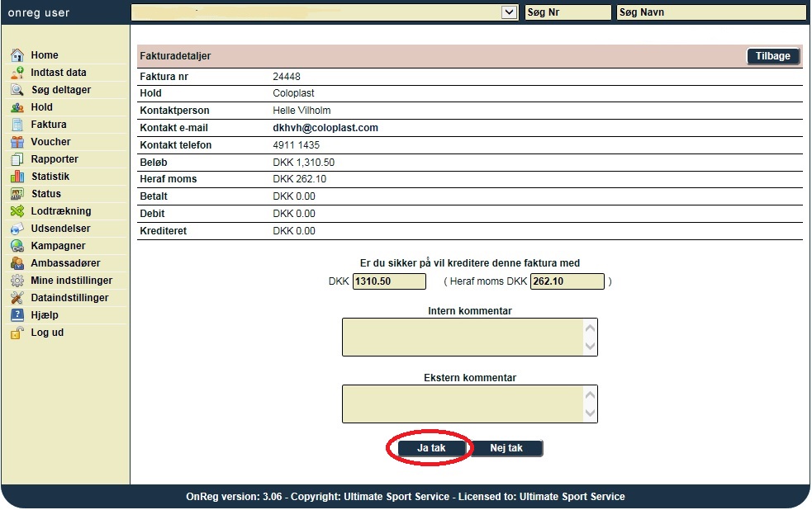Screen dimensions: 812x510
Task: Click the Coloplast team value
Action: point(293,93)
